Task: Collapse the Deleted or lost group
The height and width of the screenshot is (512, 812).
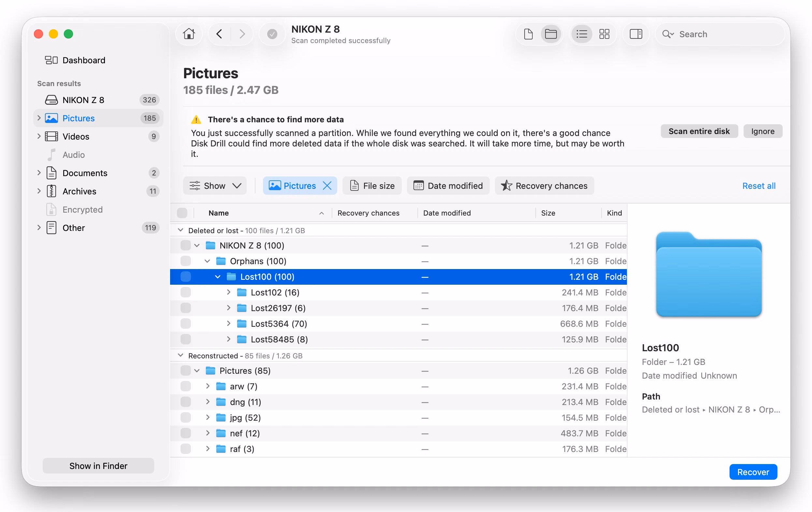Action: pos(181,230)
